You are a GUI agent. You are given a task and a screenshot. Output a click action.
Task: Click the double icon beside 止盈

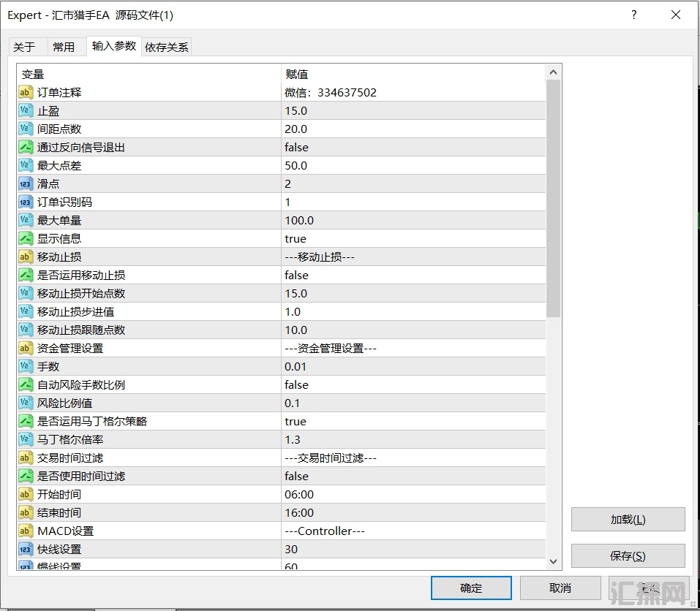pyautogui.click(x=26, y=110)
